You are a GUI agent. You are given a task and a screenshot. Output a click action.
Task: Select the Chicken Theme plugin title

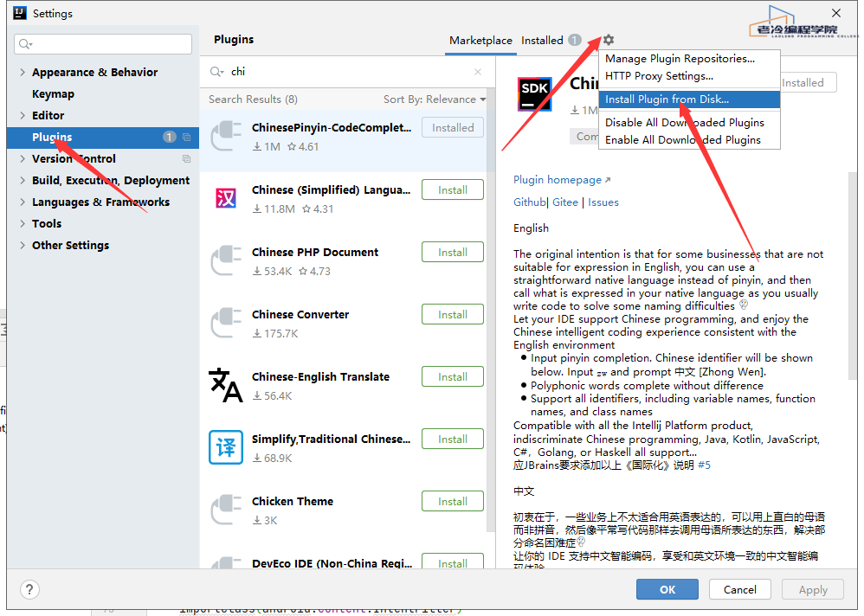point(293,501)
